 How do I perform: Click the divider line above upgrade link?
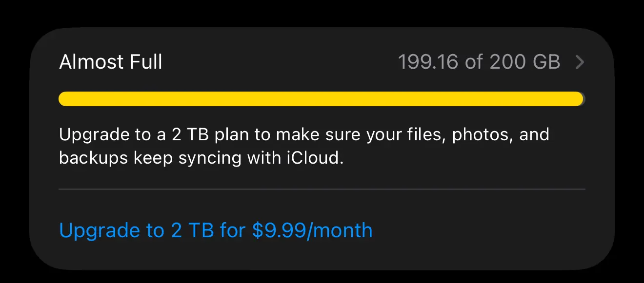pos(322,189)
